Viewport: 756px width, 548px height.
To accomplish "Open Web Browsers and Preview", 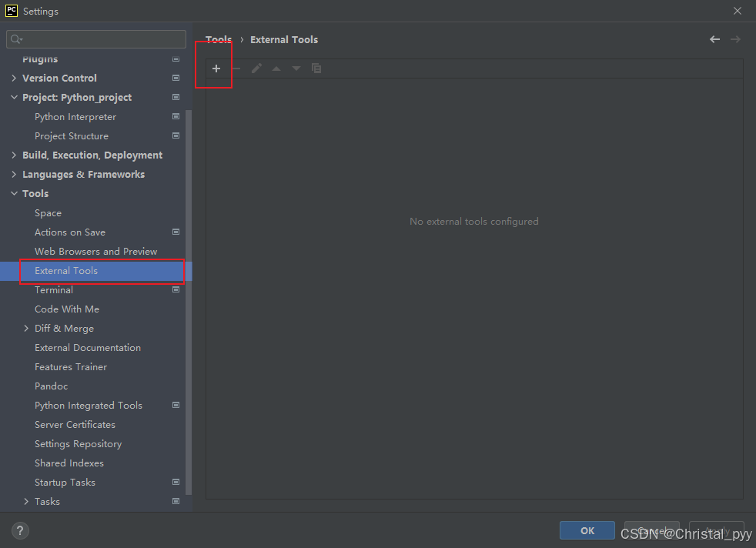I will (96, 251).
